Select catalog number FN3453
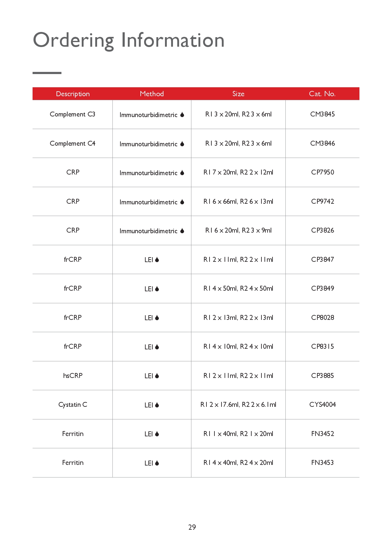Viewport: 392px width, 550px height. 323,463
